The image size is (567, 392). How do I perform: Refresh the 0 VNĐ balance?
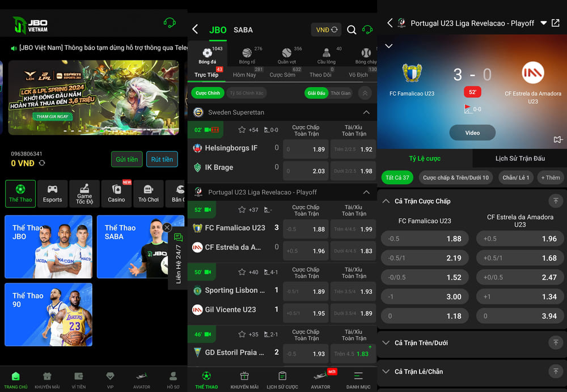[x=42, y=163]
